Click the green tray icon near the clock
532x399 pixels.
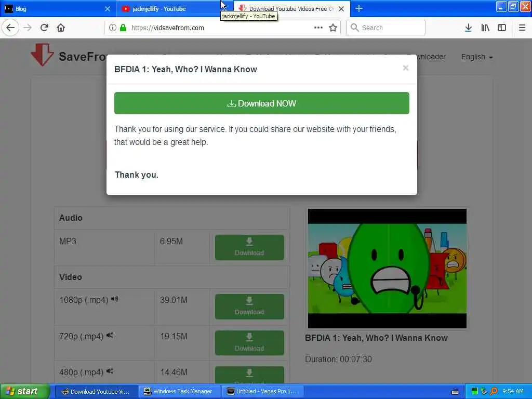point(475,391)
